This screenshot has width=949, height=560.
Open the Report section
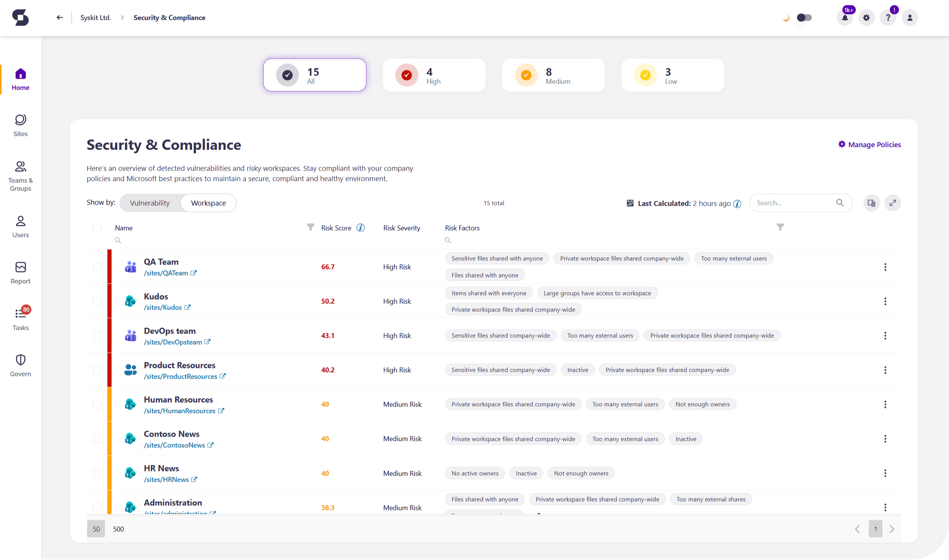point(20,273)
